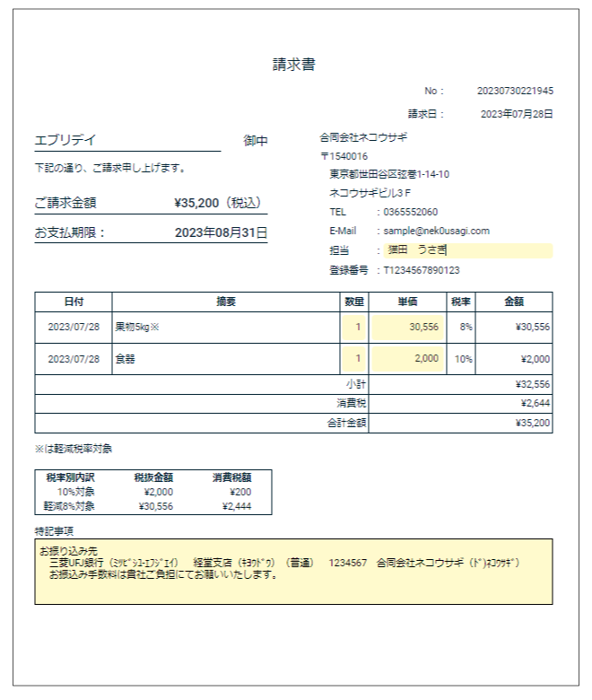Click the 担当 input field containing 猫田 うさ吉
This screenshot has height=700, width=592.
pyautogui.click(x=468, y=250)
